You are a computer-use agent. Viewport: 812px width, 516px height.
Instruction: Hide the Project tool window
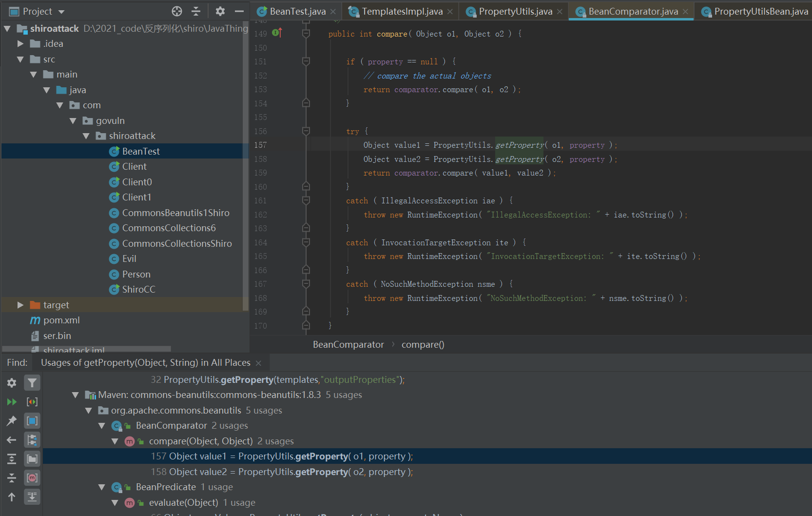pos(239,11)
